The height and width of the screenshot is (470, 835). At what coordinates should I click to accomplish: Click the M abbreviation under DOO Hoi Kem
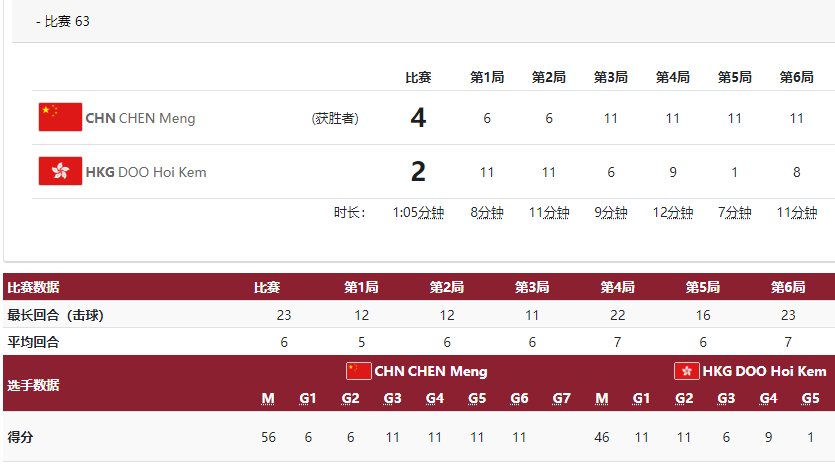click(x=602, y=399)
